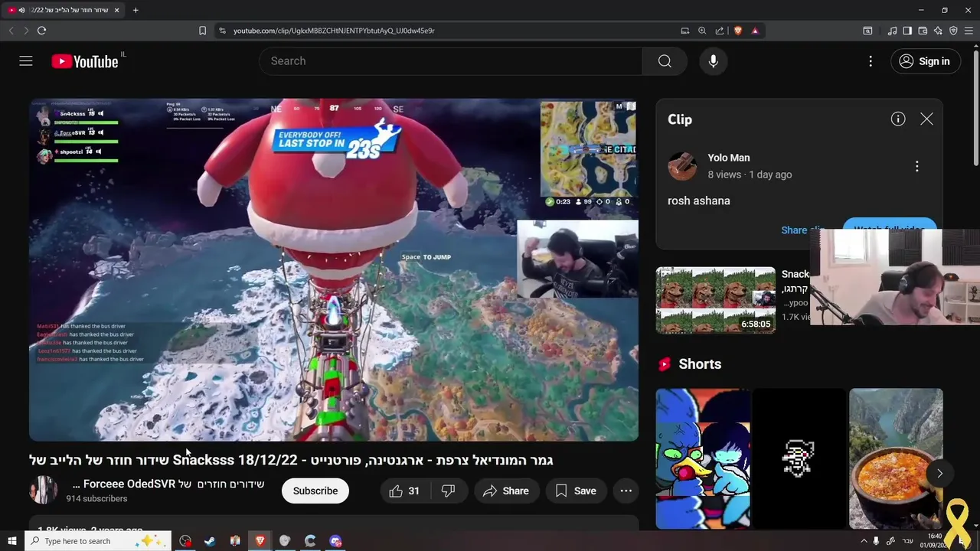This screenshot has height=551, width=980.
Task: Open Brave browser from the taskbar
Action: pyautogui.click(x=260, y=541)
